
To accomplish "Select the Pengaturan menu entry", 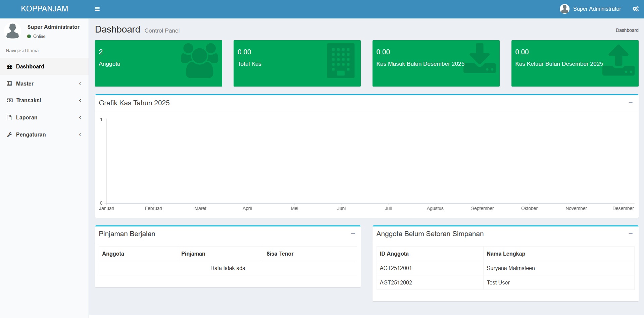I will [31, 135].
